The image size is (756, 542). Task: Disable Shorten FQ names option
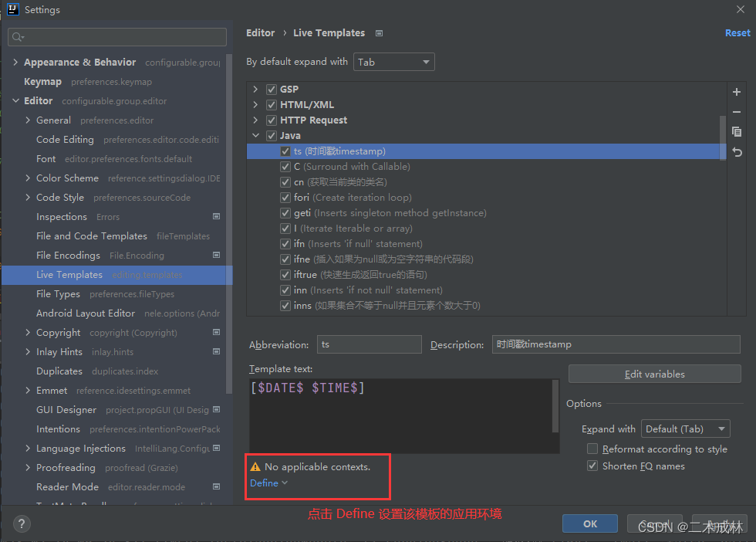(592, 466)
